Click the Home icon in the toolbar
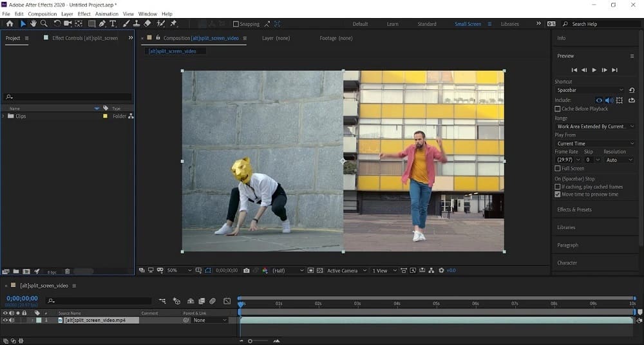 point(10,24)
